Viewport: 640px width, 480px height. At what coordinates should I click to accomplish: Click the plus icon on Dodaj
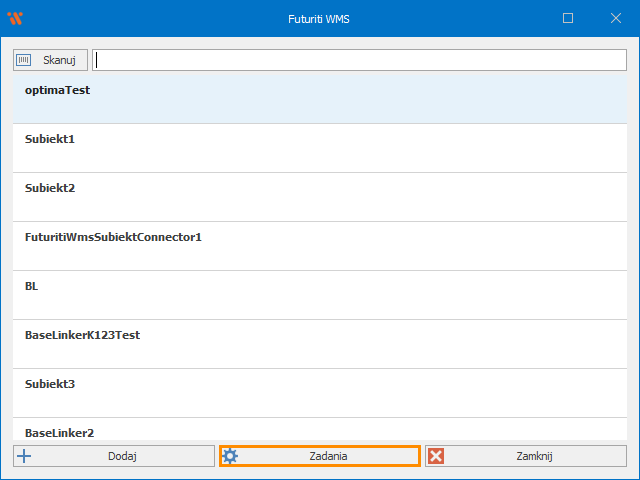click(25, 456)
